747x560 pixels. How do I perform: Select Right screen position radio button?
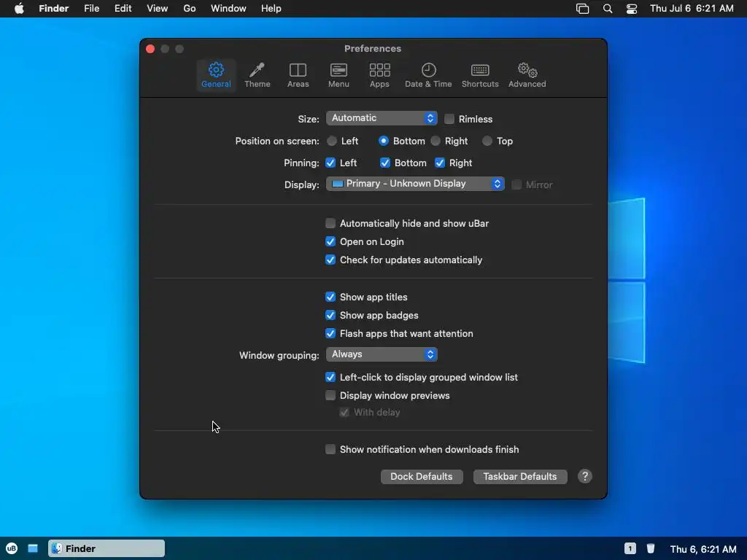click(436, 141)
